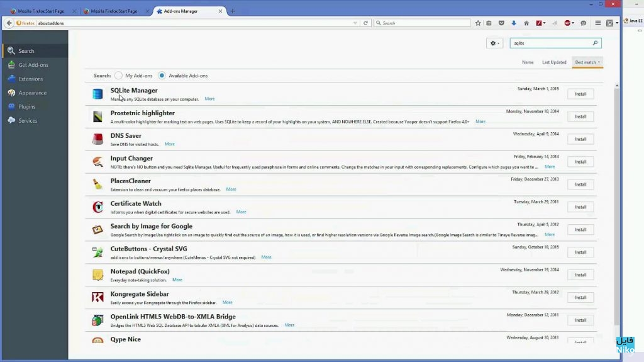Click the add-ons list vertical scrollbar

point(617,206)
